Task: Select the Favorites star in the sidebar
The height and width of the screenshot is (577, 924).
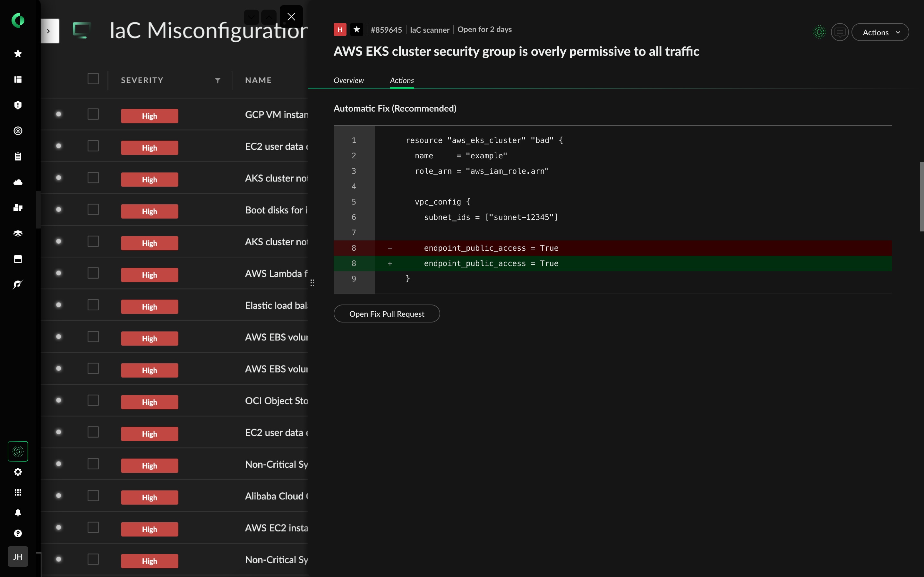Action: click(18, 54)
